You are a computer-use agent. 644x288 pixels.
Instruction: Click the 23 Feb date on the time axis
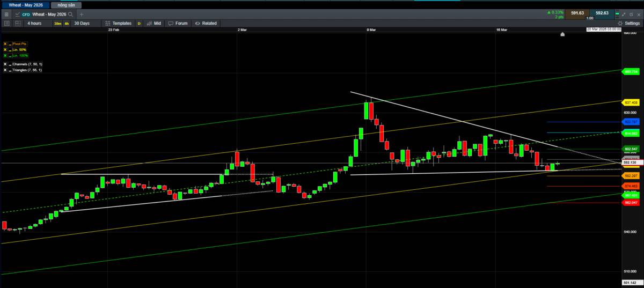[x=113, y=30]
